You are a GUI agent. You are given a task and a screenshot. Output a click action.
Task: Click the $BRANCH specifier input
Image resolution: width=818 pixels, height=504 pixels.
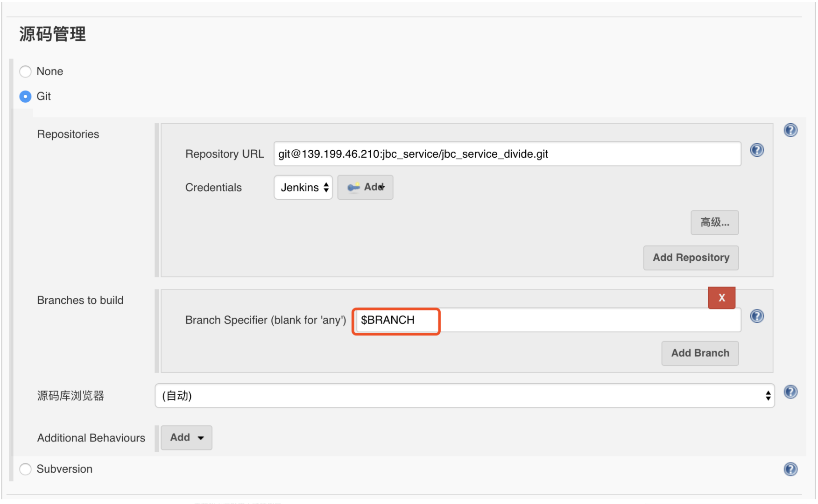(396, 321)
